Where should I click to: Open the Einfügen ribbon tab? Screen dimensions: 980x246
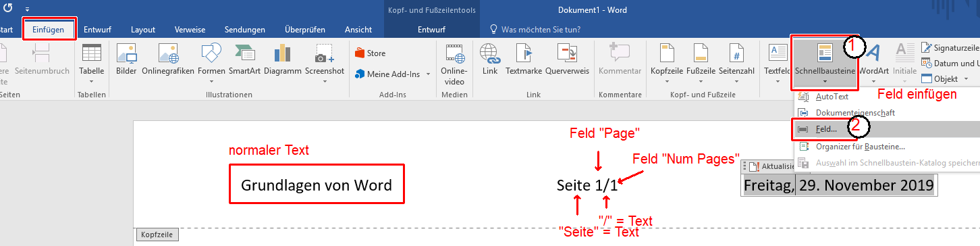coord(49,30)
